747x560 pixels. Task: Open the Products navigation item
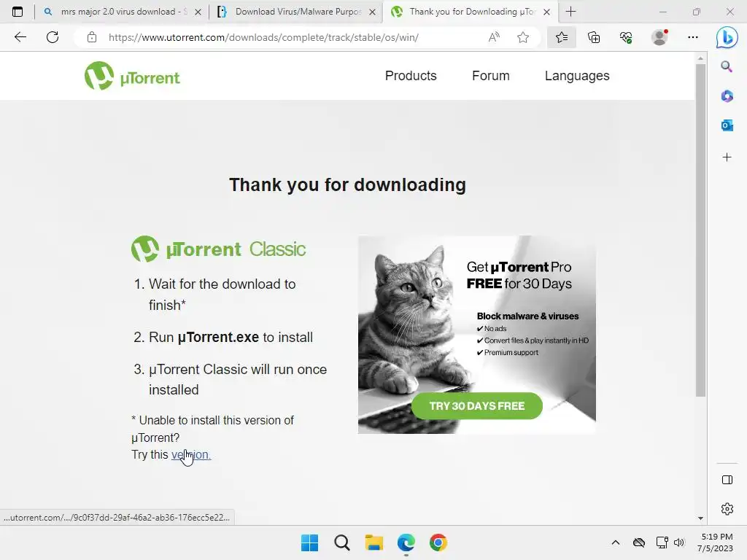(x=411, y=76)
